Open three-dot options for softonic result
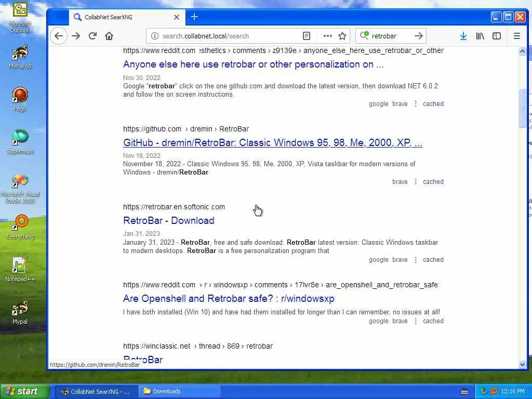 416,260
